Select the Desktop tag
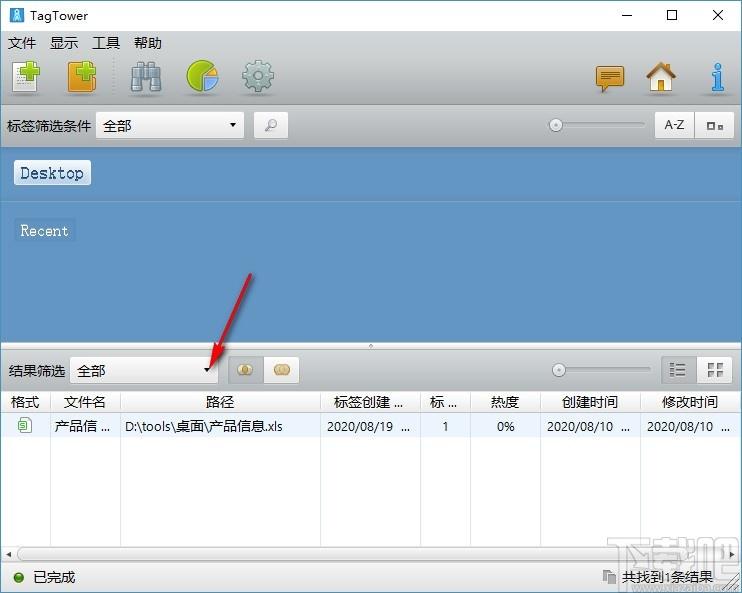Viewport: 742px width, 593px height. click(52, 173)
